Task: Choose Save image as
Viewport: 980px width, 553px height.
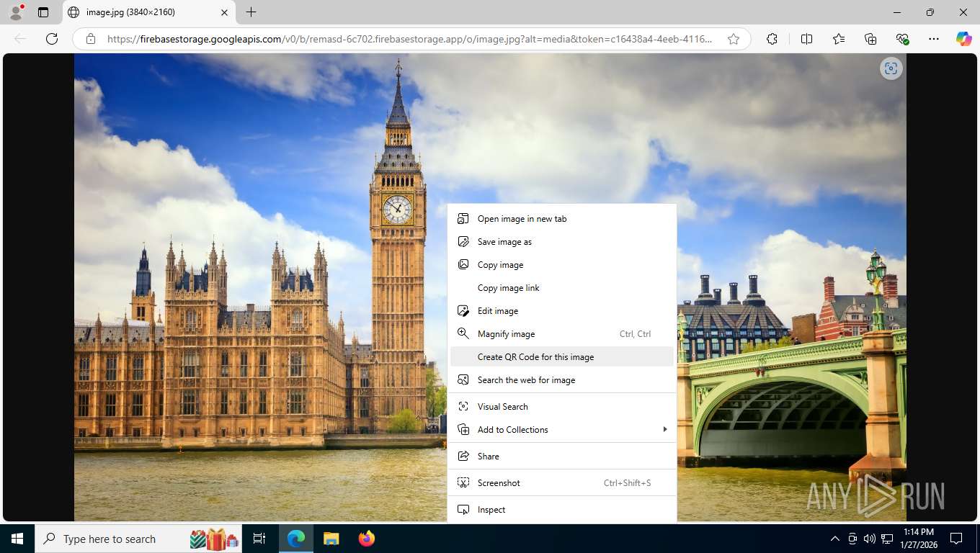Action: (x=562, y=242)
